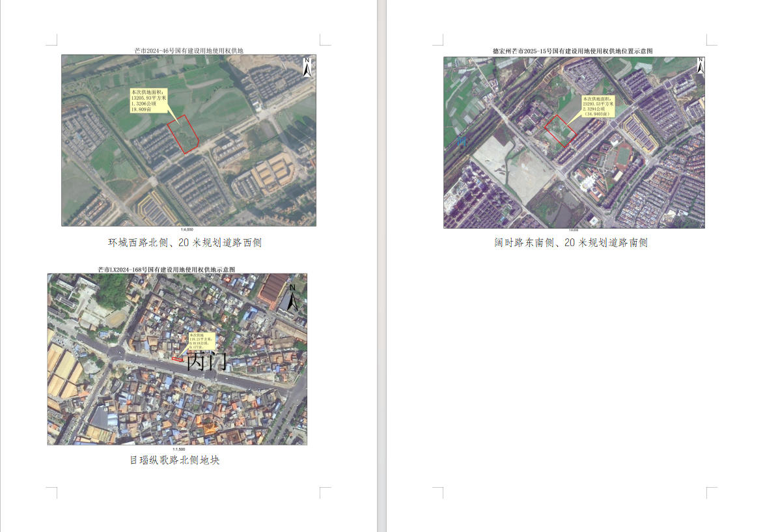Click the yellow callout showing 23293.53平方米
Screen dimensions: 763x532
tap(598, 106)
